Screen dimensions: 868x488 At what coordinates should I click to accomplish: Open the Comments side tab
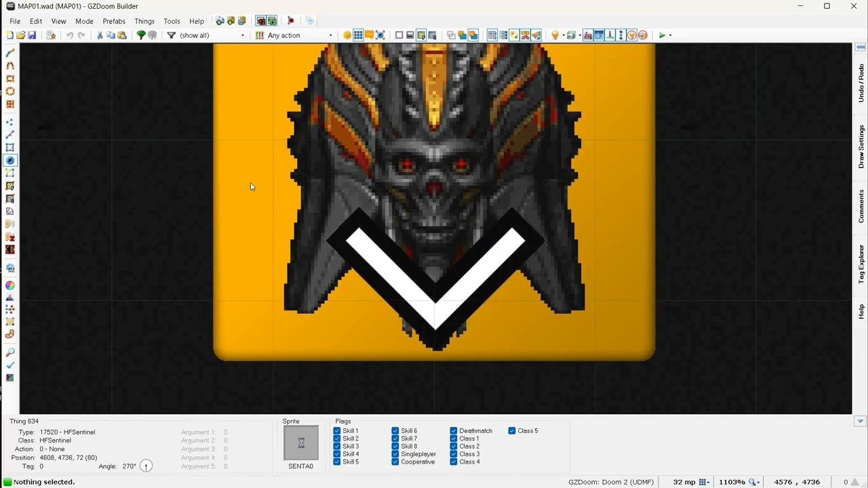point(861,206)
